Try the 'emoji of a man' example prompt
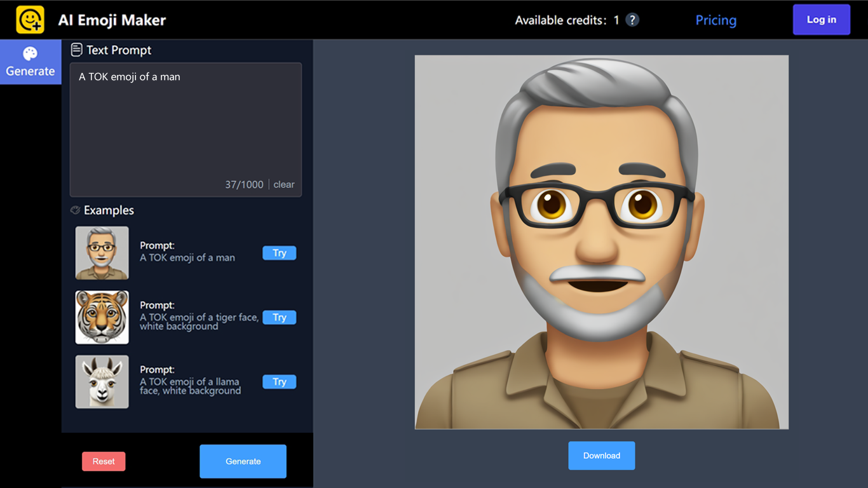The image size is (868, 488). tap(279, 253)
